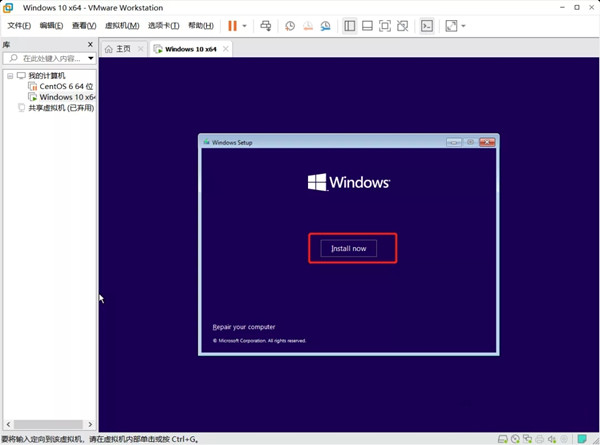Close the library panel
Screen dimensions: 600x445
(x=90, y=45)
